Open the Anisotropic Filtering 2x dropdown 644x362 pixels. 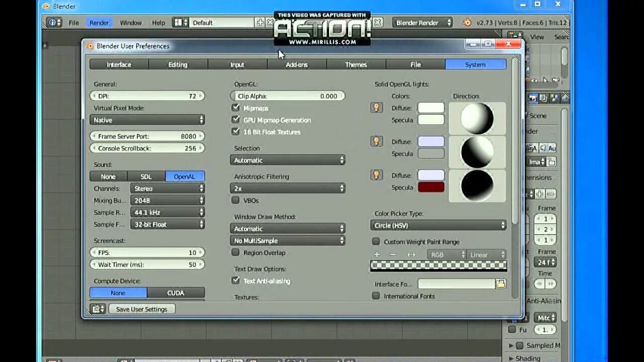[x=288, y=188]
